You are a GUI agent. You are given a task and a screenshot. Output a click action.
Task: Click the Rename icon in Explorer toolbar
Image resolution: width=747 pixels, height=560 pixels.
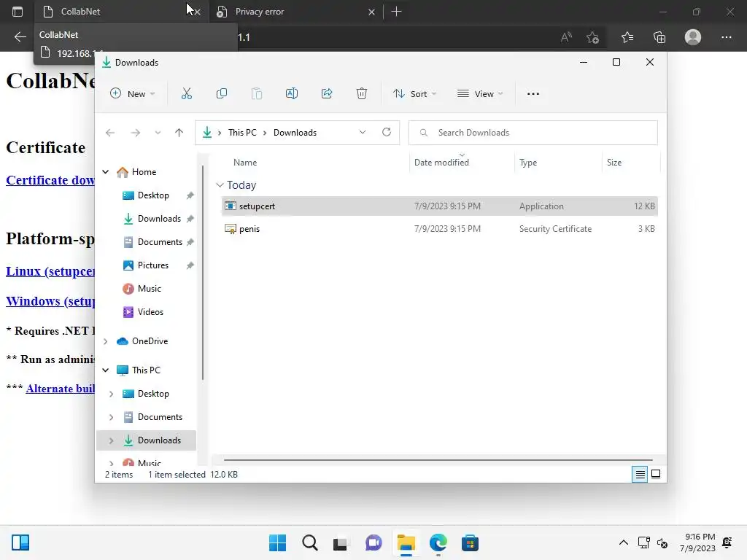[x=292, y=94]
